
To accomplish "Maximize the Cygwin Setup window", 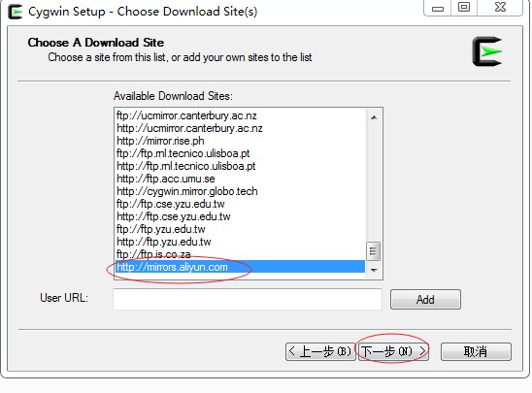I will 464,8.
